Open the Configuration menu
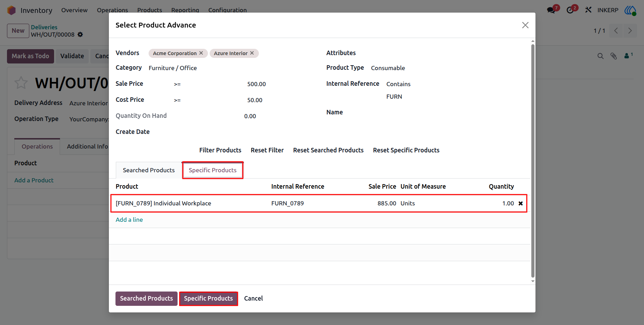The image size is (644, 325). (227, 10)
